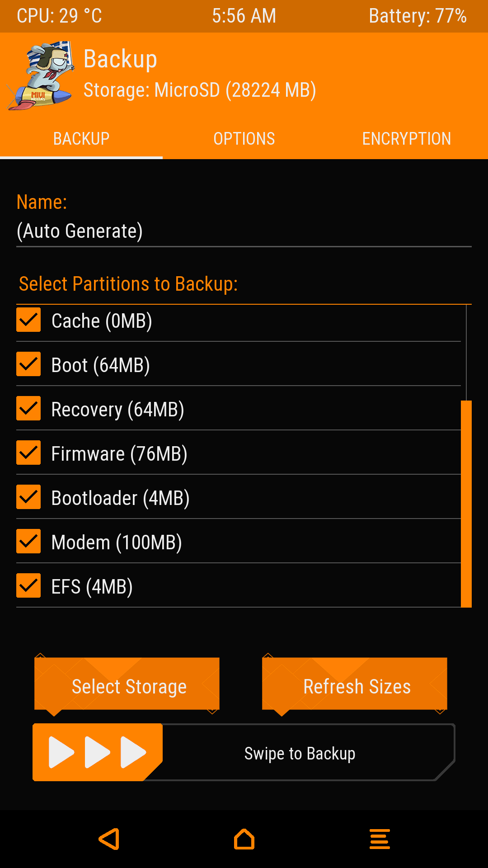This screenshot has height=868, width=488.
Task: Open the Encryption tab
Action: tap(407, 139)
